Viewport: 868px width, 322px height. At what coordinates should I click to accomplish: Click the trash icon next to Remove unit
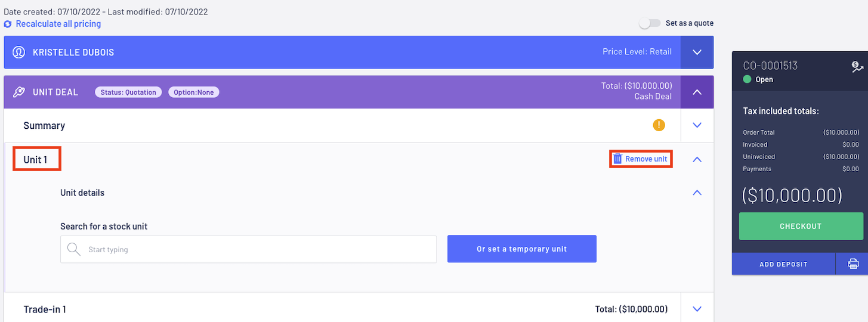618,159
